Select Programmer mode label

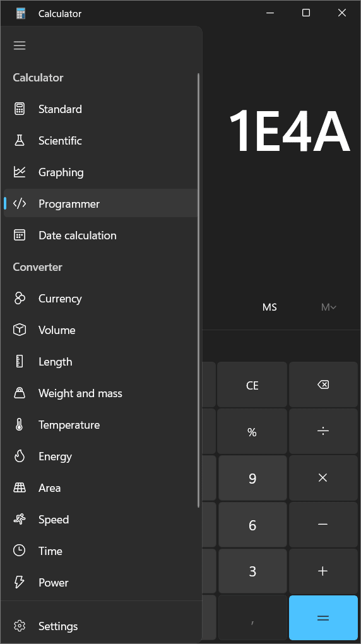point(69,204)
